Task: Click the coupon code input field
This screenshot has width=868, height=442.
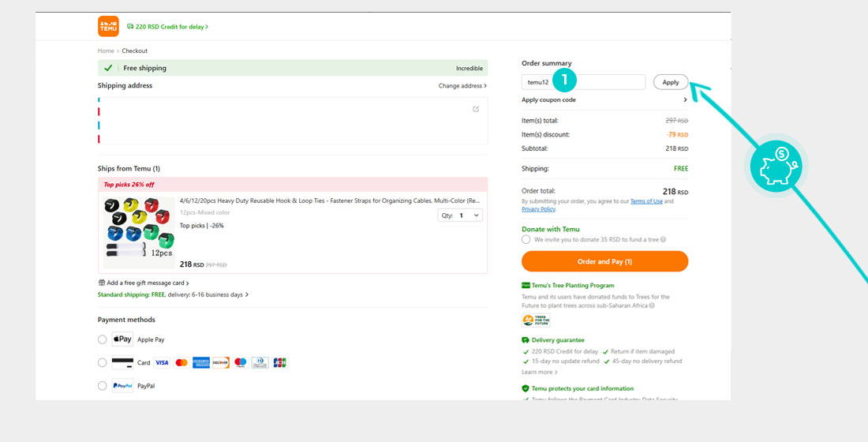Action: click(x=583, y=82)
